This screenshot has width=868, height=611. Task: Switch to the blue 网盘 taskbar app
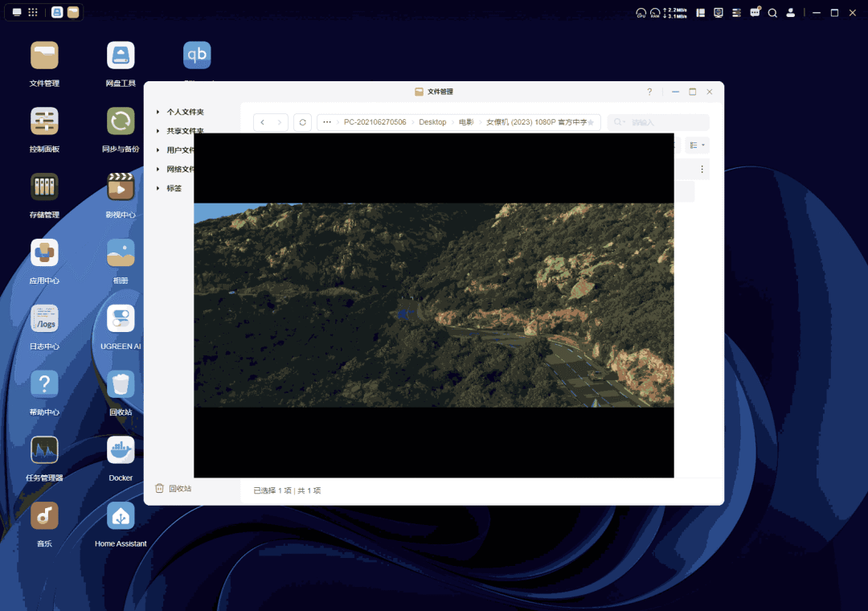[57, 12]
